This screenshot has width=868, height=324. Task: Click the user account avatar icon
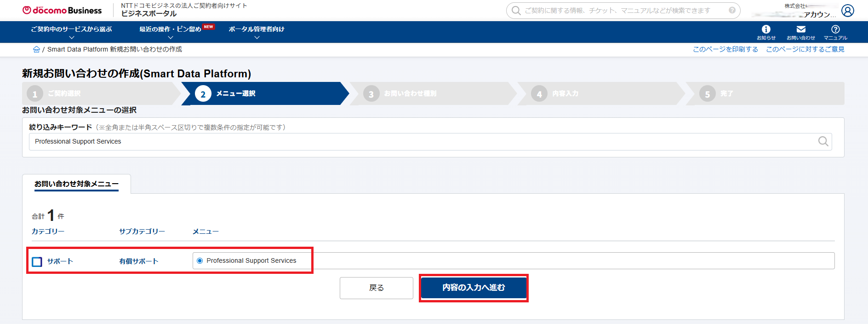click(847, 11)
